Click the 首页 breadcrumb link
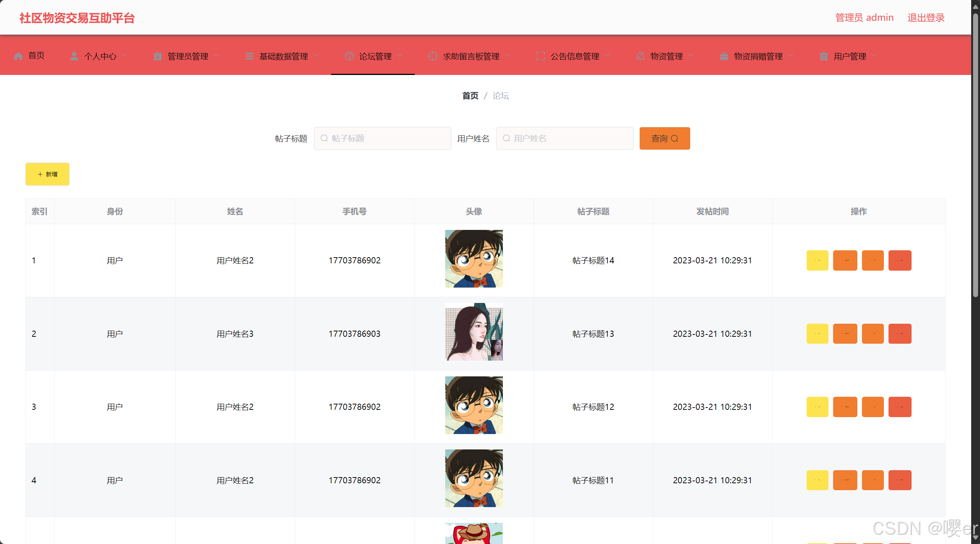The width and height of the screenshot is (980, 544). pos(470,96)
